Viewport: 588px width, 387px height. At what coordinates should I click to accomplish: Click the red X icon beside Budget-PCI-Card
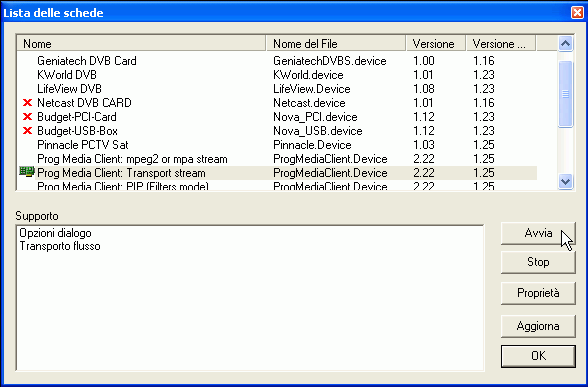click(27, 117)
